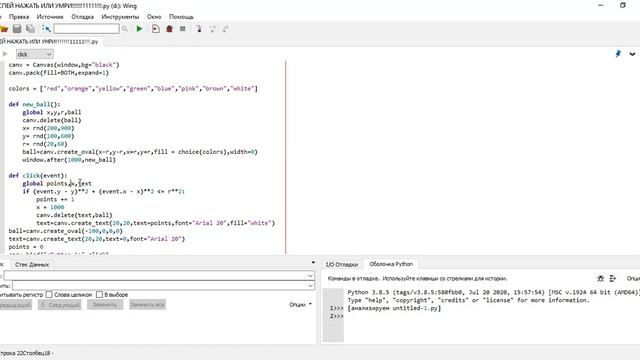Click the "points += 1" line in the editor
Image resolution: width=640 pixels, height=360 pixels.
[55, 199]
